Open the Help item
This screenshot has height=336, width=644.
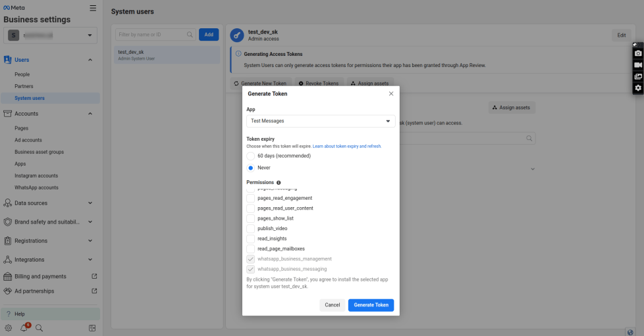(x=51, y=314)
